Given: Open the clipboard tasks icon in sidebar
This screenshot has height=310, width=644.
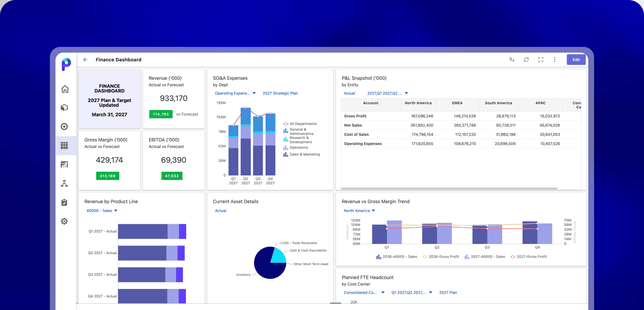Looking at the screenshot, I should 64,202.
